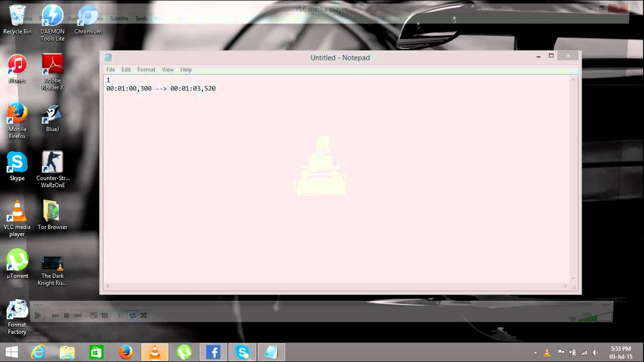The height and width of the screenshot is (362, 644).
Task: Open the Recycle Bin desktop icon
Action: click(x=17, y=20)
